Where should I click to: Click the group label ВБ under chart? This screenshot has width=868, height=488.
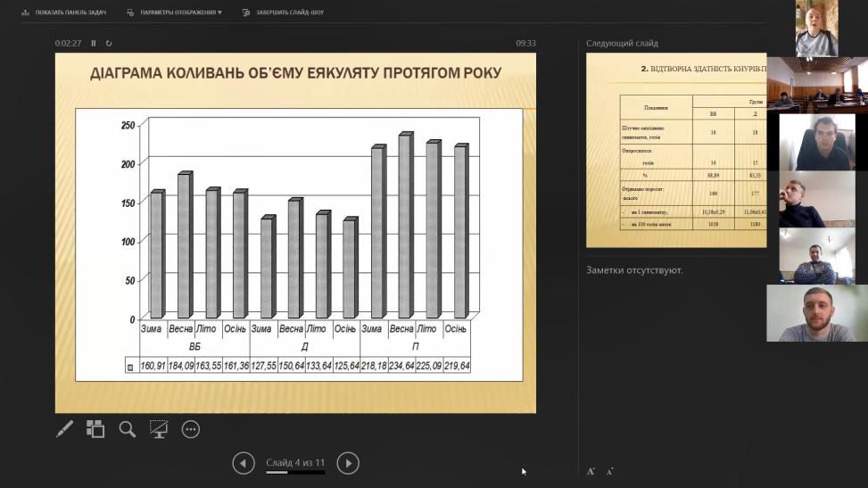194,347
